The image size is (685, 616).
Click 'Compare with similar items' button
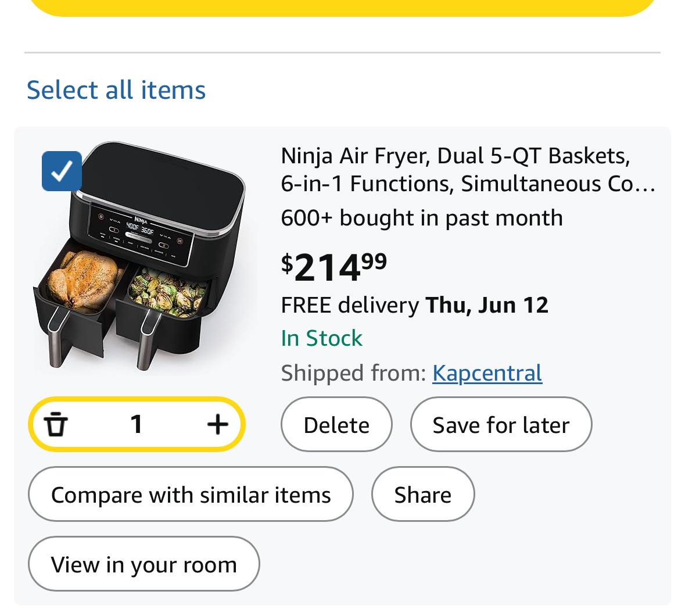tap(191, 494)
